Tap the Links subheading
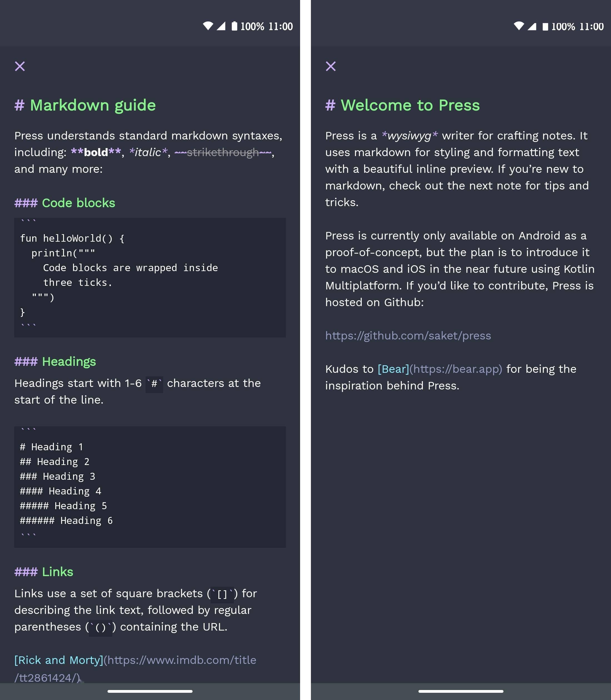The image size is (611, 700). (57, 572)
